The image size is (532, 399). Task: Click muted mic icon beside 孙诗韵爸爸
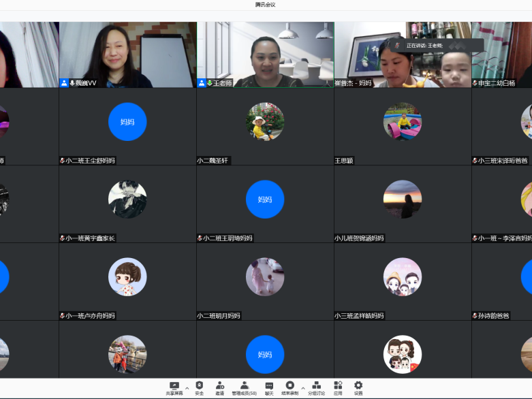pos(475,316)
